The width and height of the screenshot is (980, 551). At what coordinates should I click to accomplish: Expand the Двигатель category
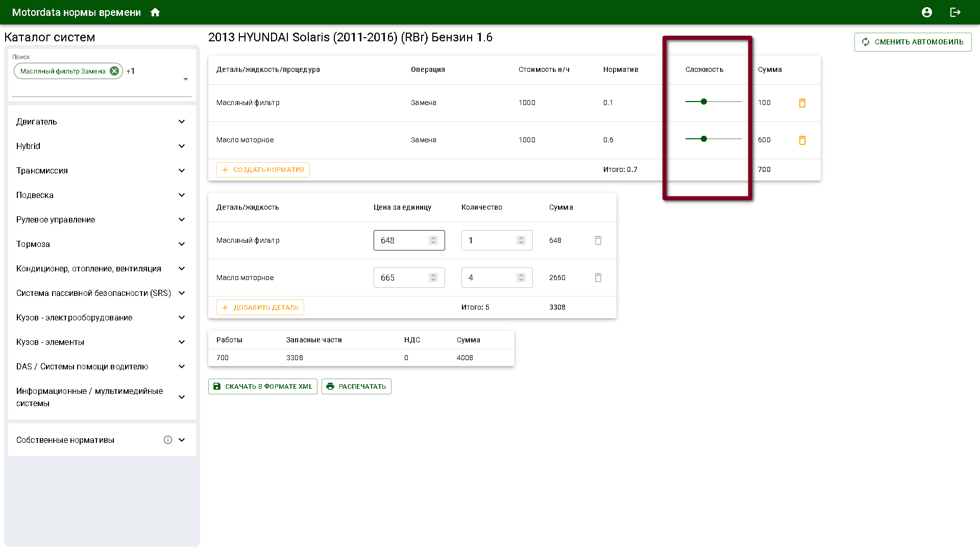pyautogui.click(x=182, y=121)
